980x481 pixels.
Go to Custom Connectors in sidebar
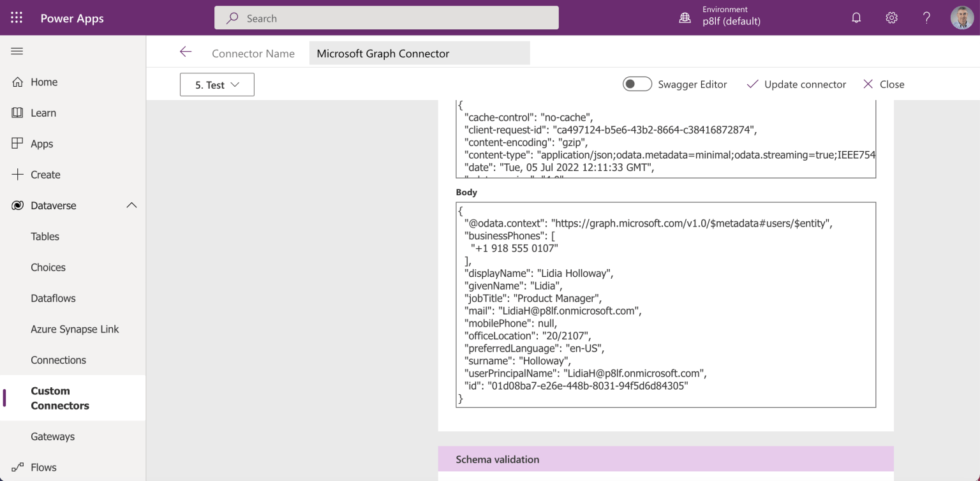60,398
